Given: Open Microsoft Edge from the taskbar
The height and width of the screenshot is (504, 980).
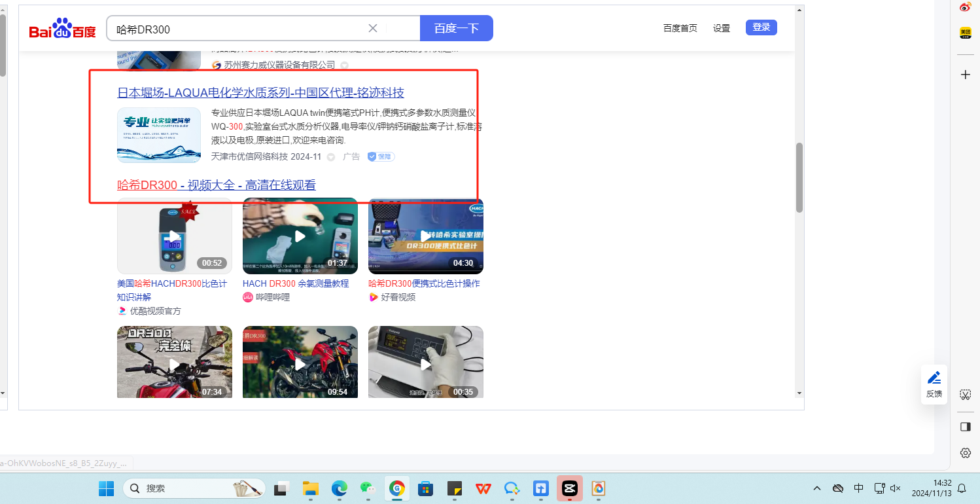Looking at the screenshot, I should 339,488.
